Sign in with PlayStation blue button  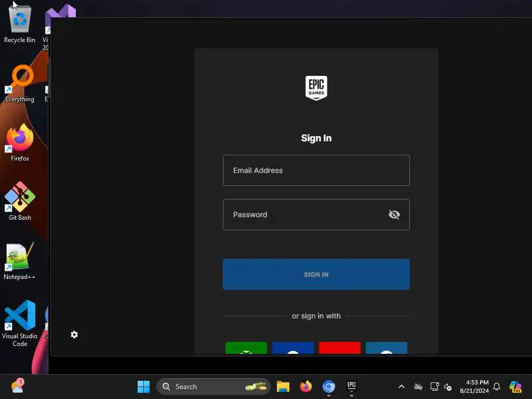click(x=293, y=348)
